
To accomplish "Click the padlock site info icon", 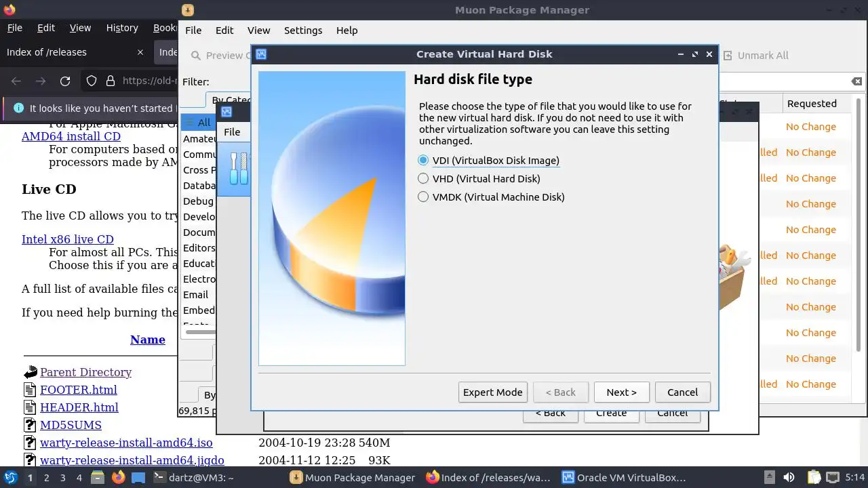I will tap(111, 81).
